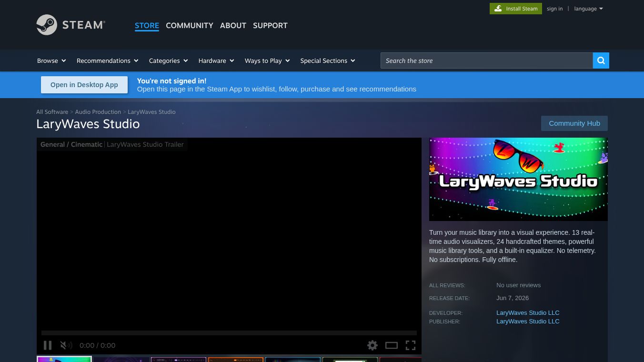
Task: Open the language dropdown
Action: click(588, 9)
